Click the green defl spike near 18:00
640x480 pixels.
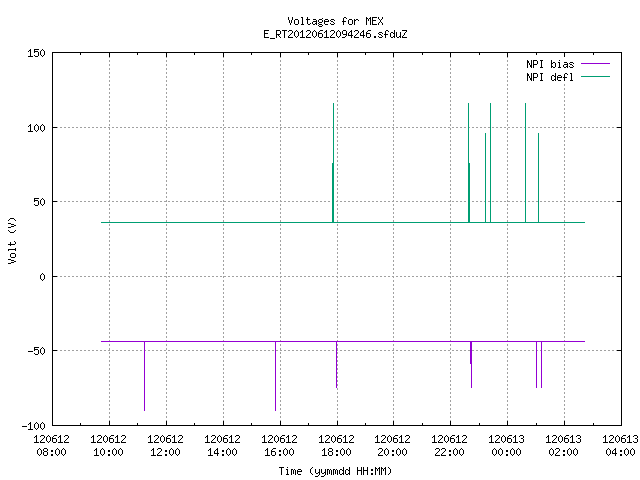click(x=333, y=163)
